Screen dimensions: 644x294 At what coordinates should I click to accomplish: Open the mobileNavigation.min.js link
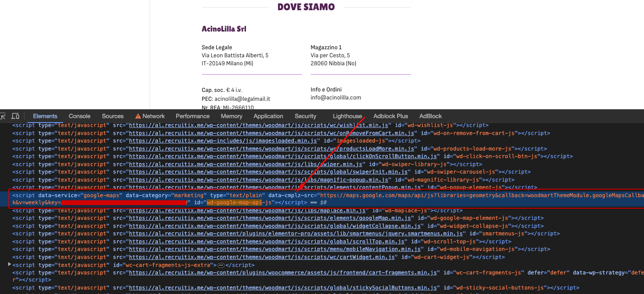pyautogui.click(x=274, y=249)
